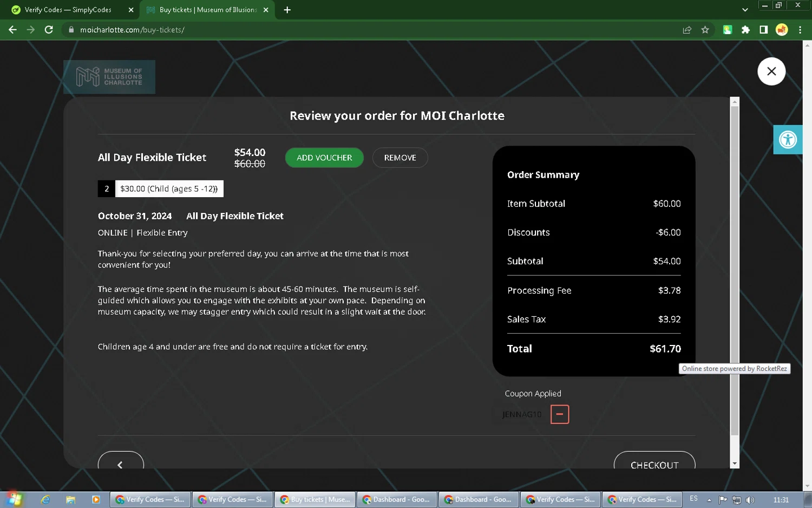The height and width of the screenshot is (508, 812).
Task: Click the address bar URL field
Action: tap(374, 30)
